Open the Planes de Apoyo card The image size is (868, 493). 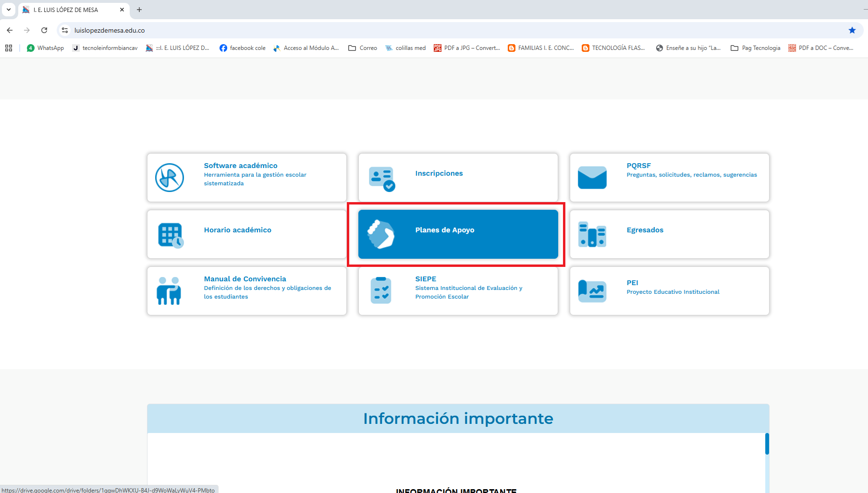coord(458,234)
